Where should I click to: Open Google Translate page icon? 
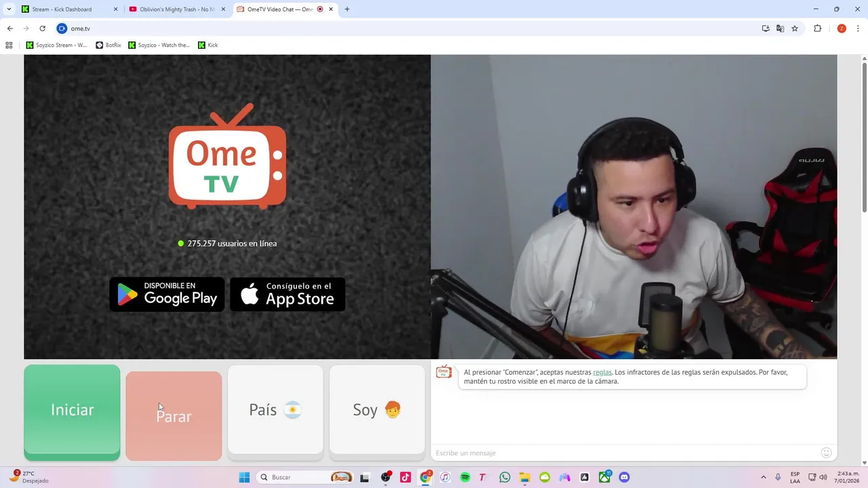[780, 28]
